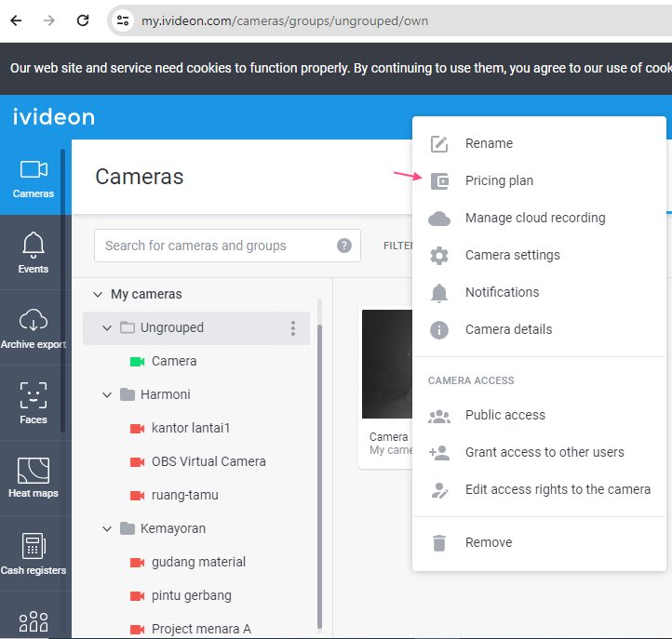Image resolution: width=672 pixels, height=639 pixels.
Task: Open Heat maps in sidebar
Action: [33, 478]
